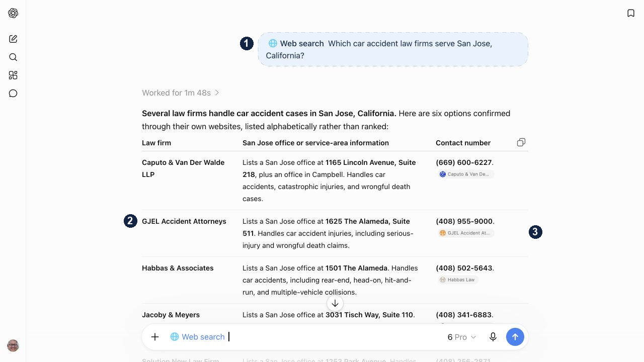Expand the 'Worked for 1m 48s' details
This screenshot has height=362, width=644.
click(181, 93)
